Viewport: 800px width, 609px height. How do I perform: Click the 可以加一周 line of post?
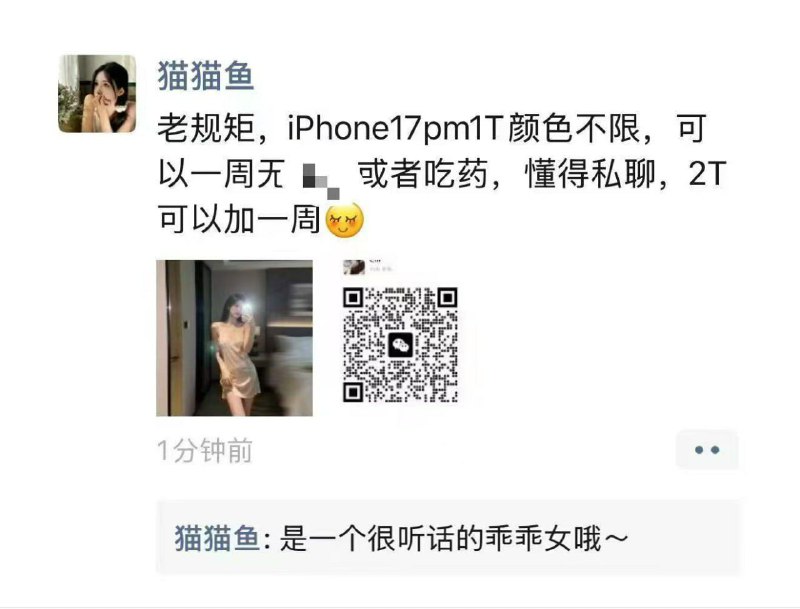tap(239, 220)
